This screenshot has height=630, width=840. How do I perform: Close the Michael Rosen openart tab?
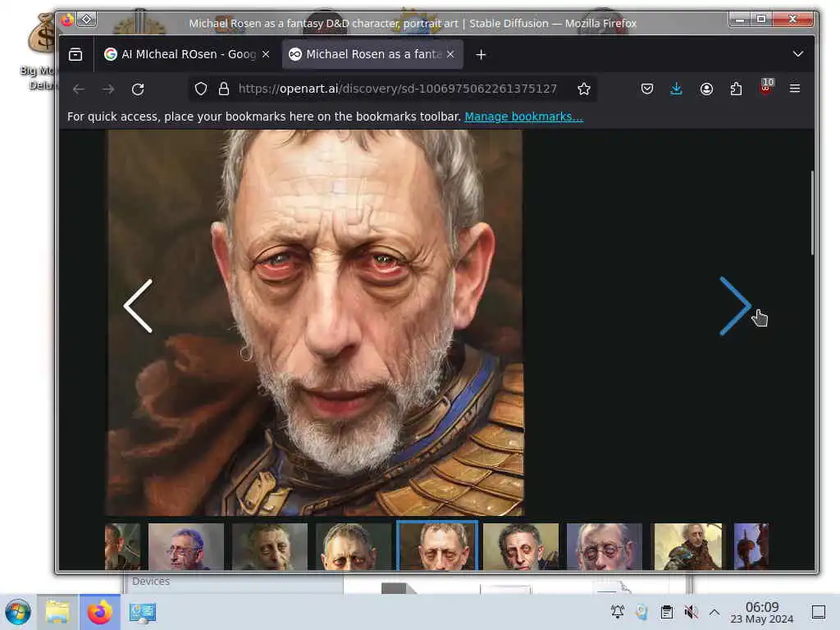pos(450,54)
